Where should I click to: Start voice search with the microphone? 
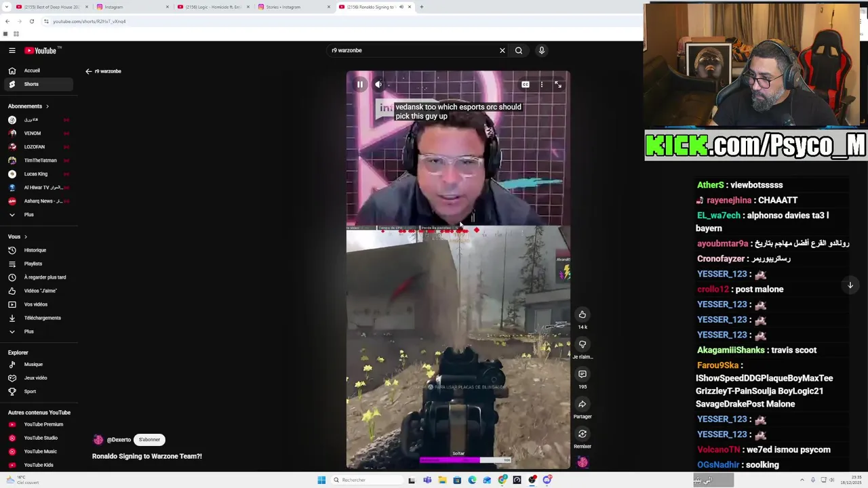point(541,50)
